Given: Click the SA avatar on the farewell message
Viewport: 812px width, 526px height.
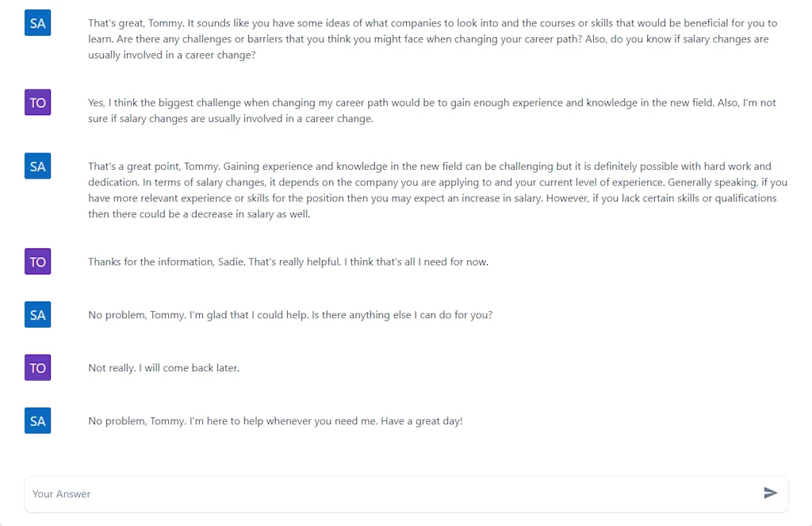Looking at the screenshot, I should click(37, 420).
